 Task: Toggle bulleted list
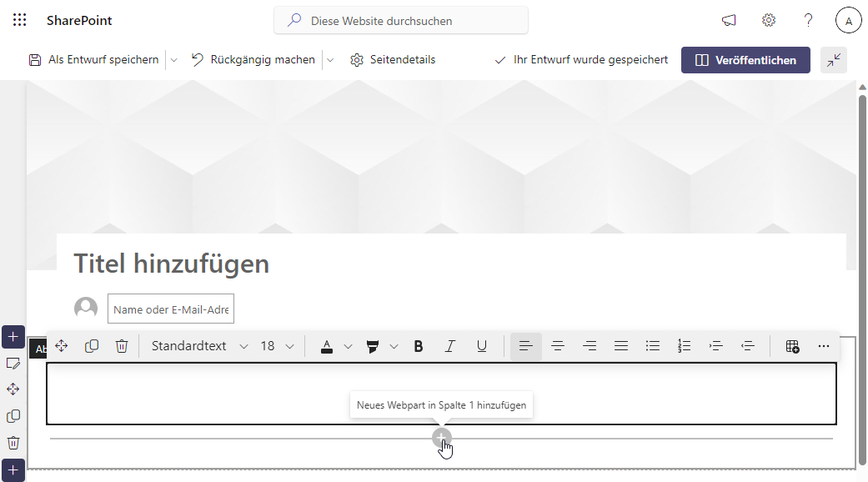point(653,346)
